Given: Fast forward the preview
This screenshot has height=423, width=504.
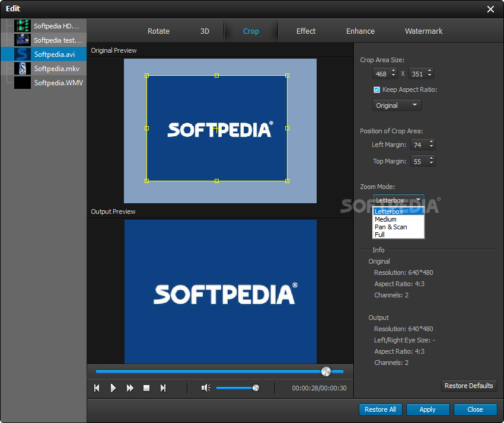Looking at the screenshot, I should coord(130,388).
